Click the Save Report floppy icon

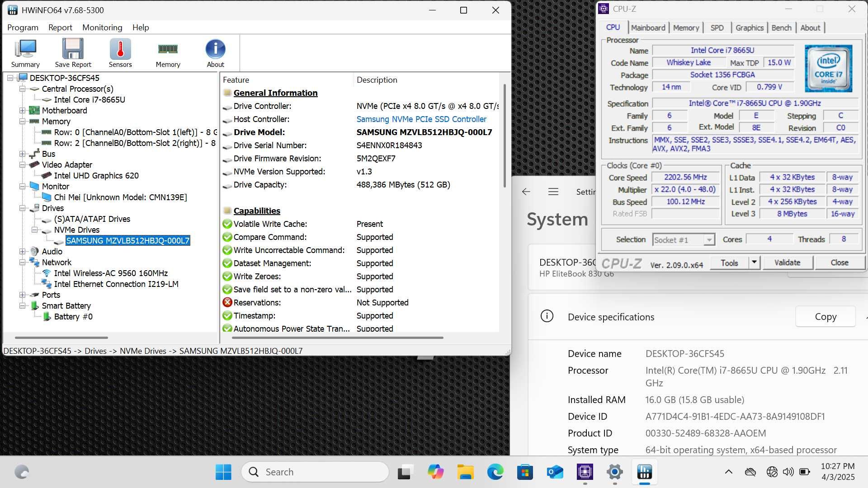73,53
